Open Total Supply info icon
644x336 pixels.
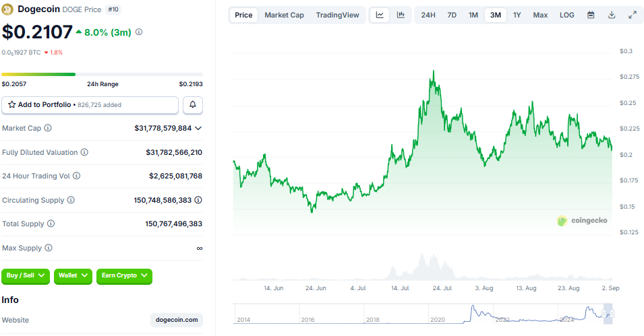tap(51, 224)
